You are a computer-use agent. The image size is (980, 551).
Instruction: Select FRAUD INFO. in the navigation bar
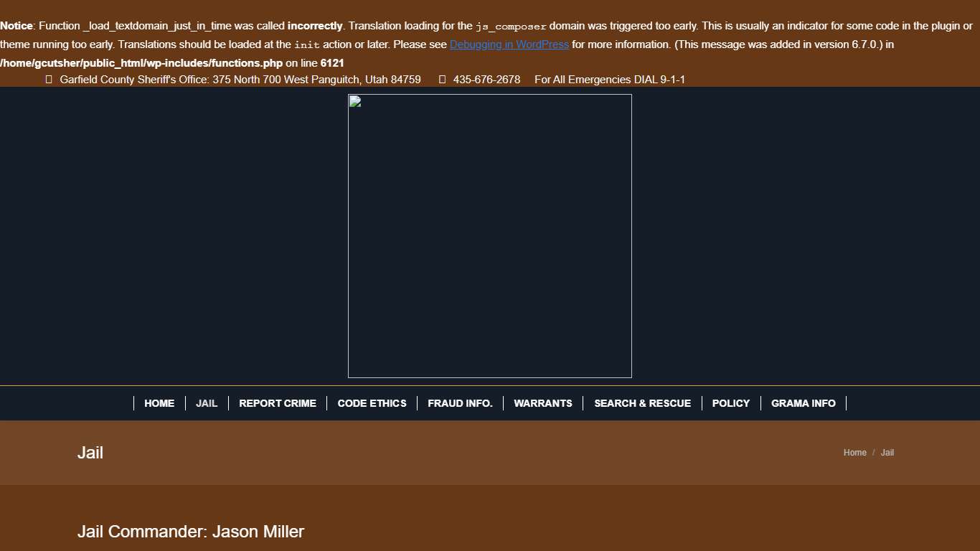(460, 403)
